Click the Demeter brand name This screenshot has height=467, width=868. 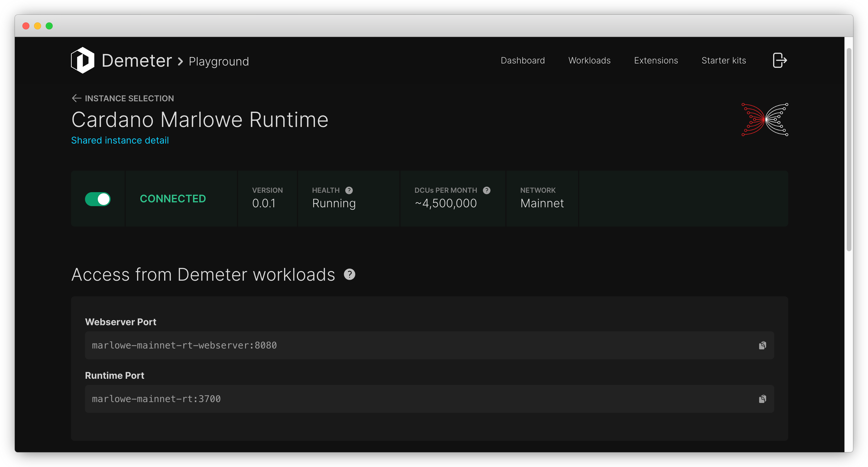(x=137, y=61)
